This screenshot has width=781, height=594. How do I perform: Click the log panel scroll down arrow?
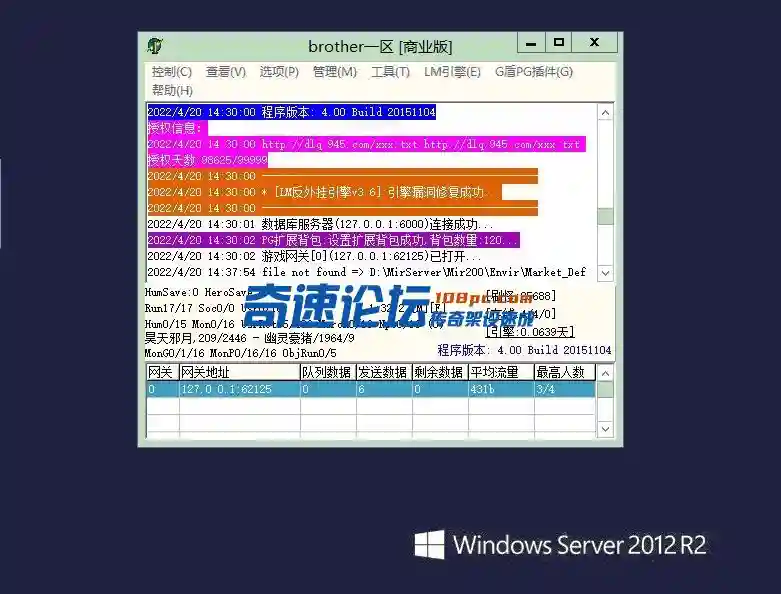605,273
